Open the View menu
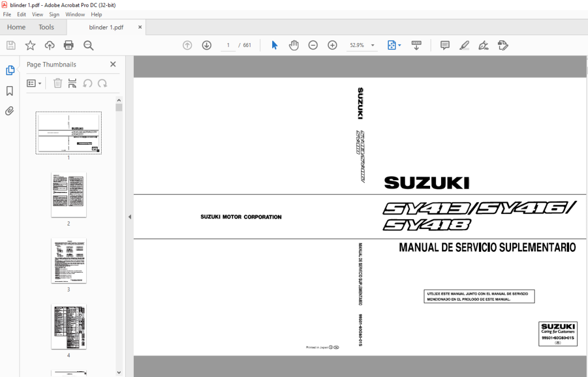 point(37,14)
